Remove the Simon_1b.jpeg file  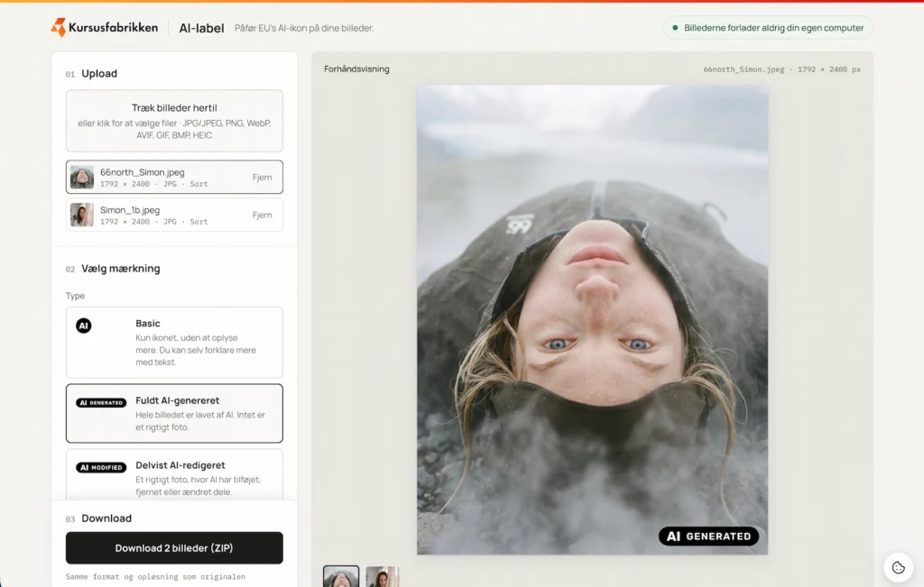[x=263, y=215]
